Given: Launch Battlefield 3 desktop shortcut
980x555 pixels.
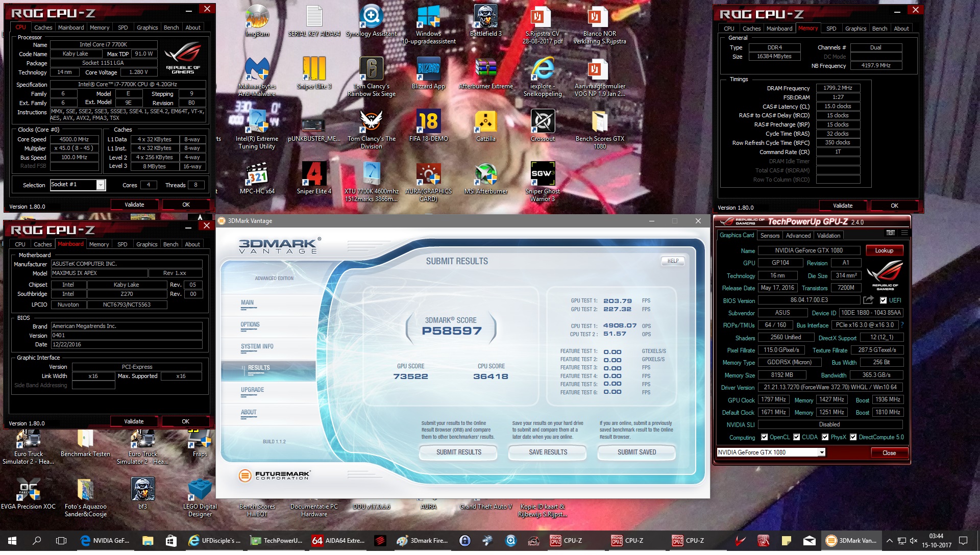Looking at the screenshot, I should (x=486, y=21).
